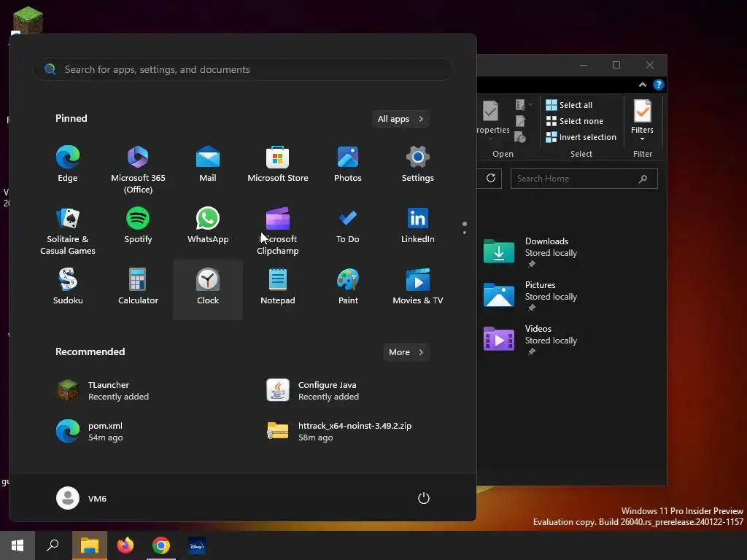Click Select none in File Explorer ribbon
Viewport: 747px width, 560px height.
click(575, 121)
